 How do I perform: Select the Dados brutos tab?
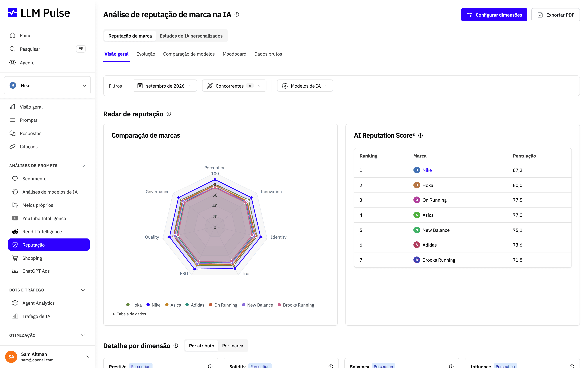coord(268,54)
